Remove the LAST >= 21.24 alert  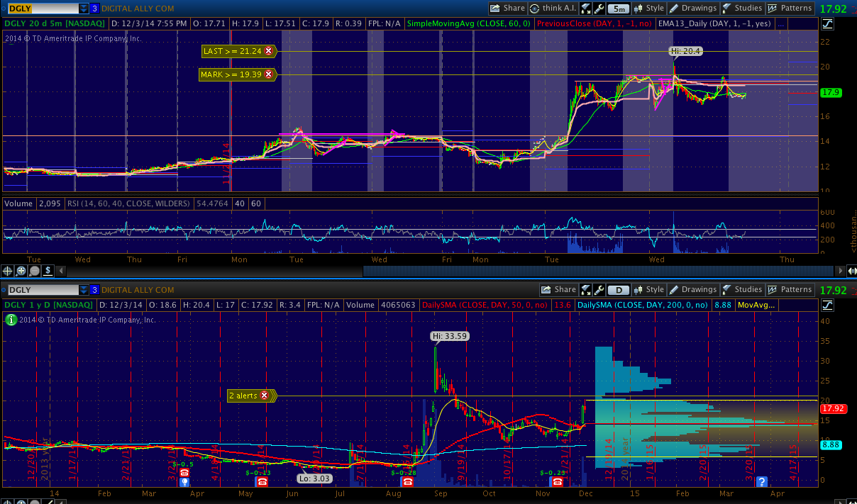268,51
